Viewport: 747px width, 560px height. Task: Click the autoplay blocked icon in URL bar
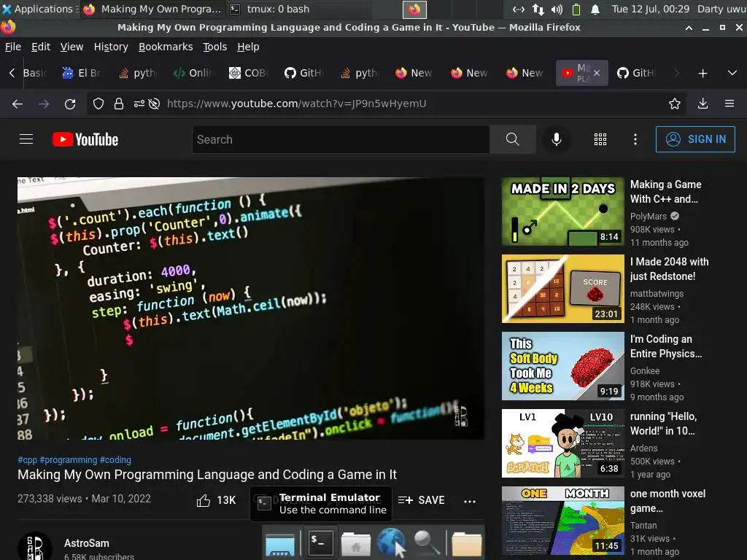tap(154, 104)
